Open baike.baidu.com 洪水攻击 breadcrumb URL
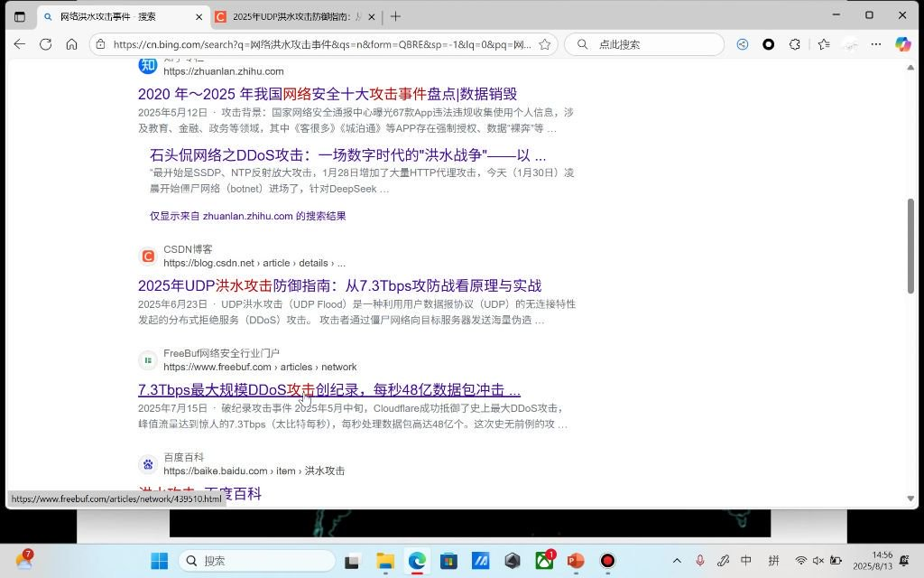924x578 pixels. pos(254,471)
